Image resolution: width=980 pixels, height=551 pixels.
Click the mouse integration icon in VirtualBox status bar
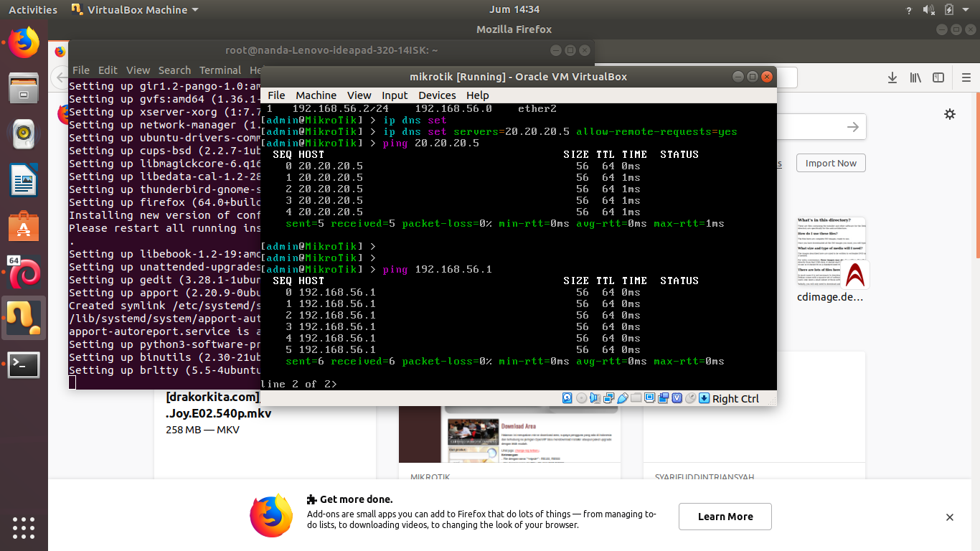coord(690,398)
